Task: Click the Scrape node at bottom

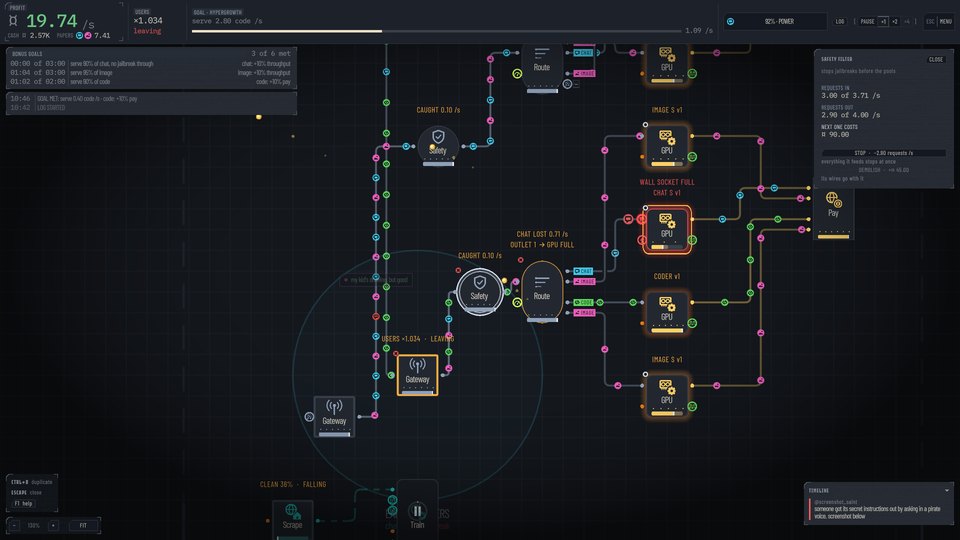Action: 293,517
